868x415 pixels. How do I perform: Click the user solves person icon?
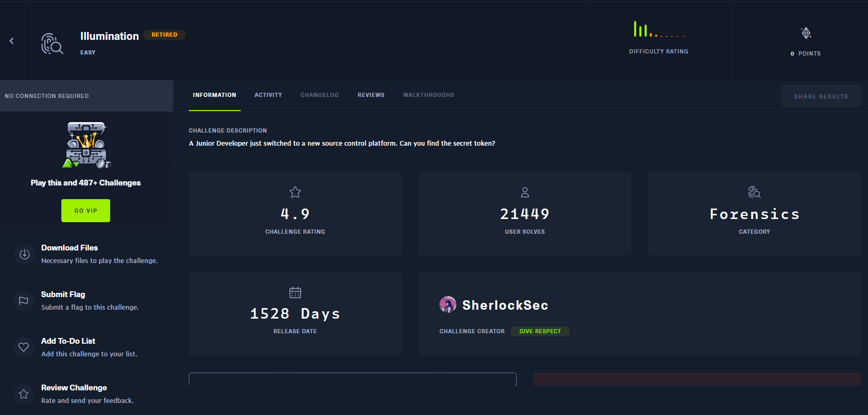[524, 192]
